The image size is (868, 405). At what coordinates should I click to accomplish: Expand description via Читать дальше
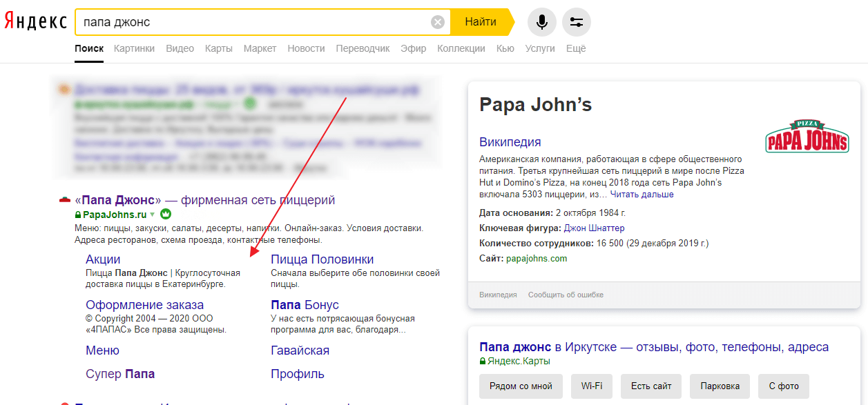642,195
